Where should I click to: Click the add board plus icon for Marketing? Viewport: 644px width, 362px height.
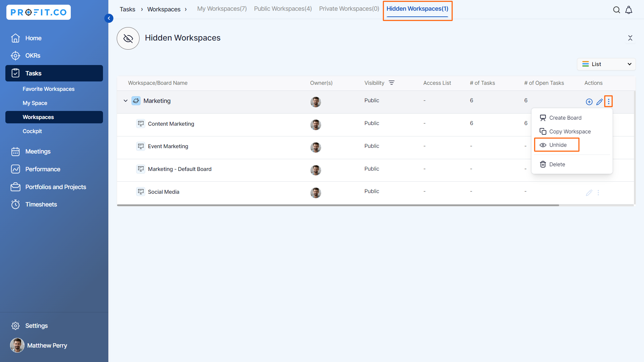pos(589,102)
